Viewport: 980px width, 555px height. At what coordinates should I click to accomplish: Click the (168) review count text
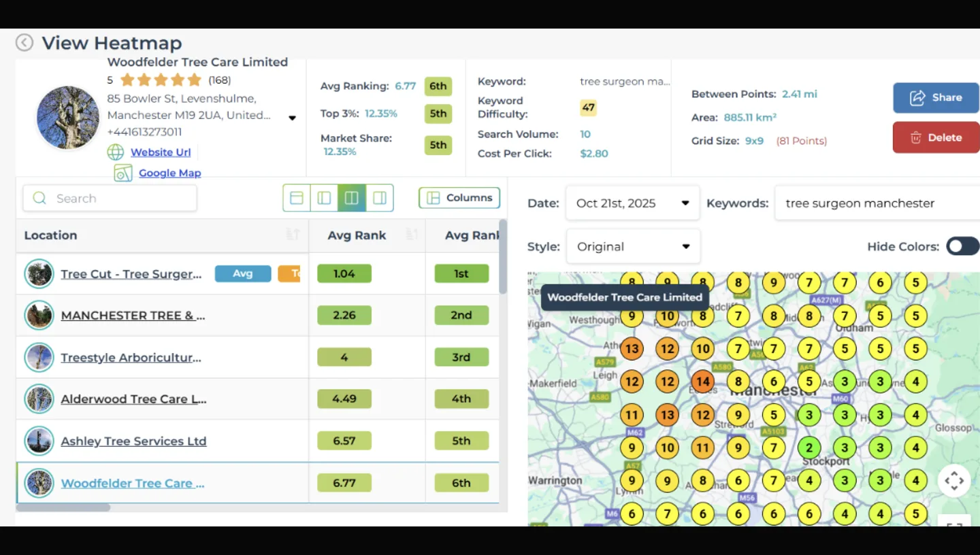(x=220, y=80)
